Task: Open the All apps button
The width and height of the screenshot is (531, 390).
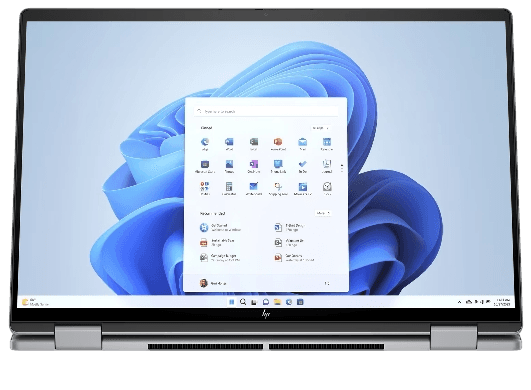Action: [320, 128]
